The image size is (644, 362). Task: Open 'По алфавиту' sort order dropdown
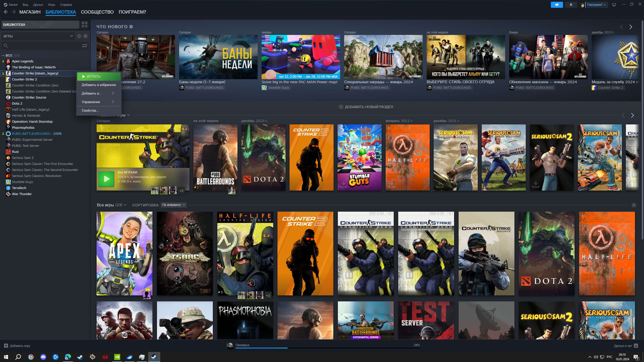[174, 205]
